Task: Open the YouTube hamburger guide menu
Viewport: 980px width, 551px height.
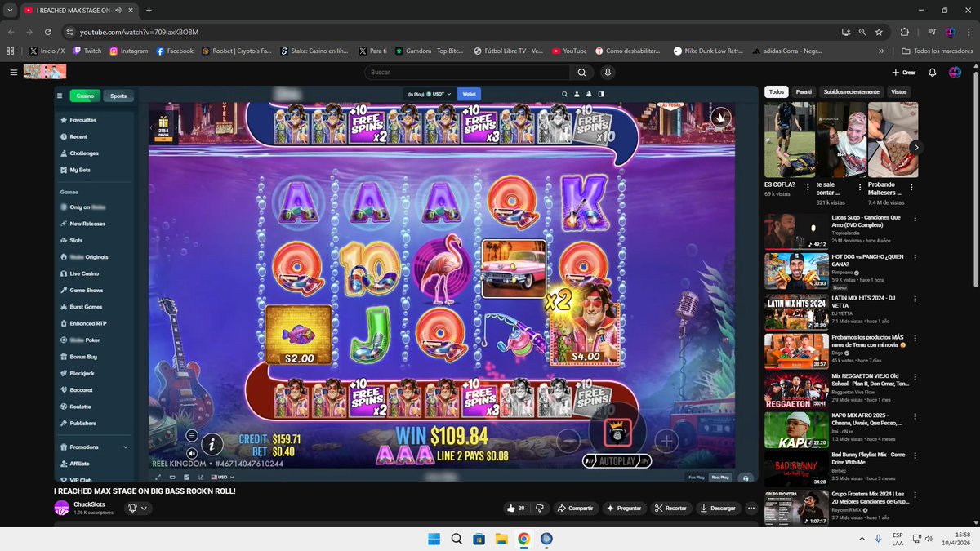Action: click(x=13, y=72)
